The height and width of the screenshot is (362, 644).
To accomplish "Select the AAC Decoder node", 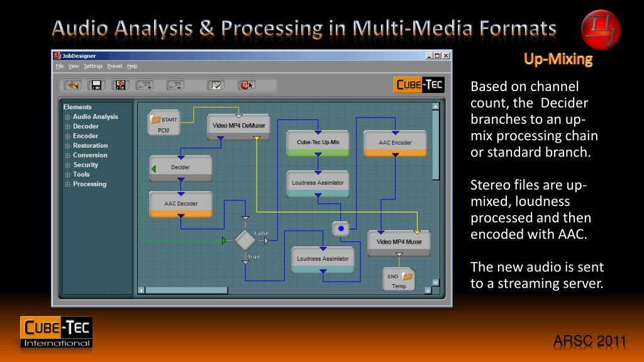I will (180, 204).
